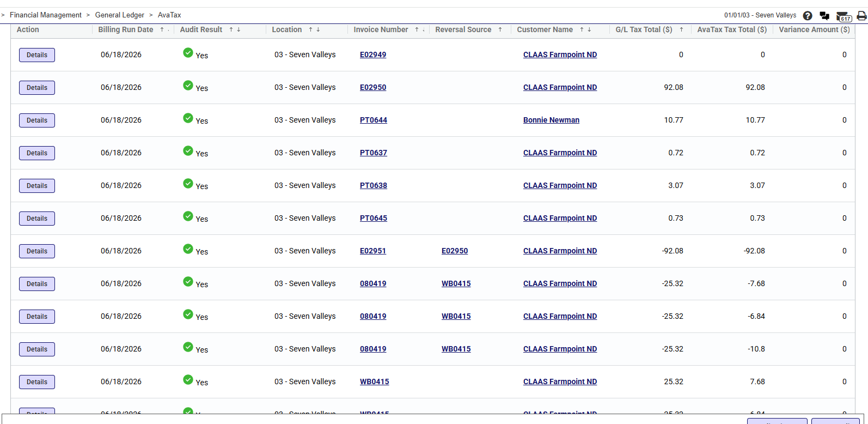Click green audit check icon for E02951
Image resolution: width=868 pixels, height=424 pixels.
point(188,249)
